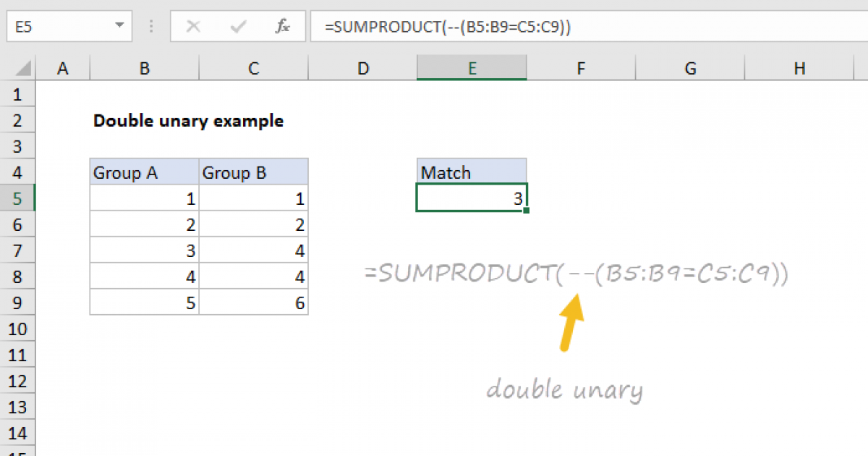Screen dimensions: 868x456
Task: Select cell B8 with value 4
Action: tap(145, 276)
